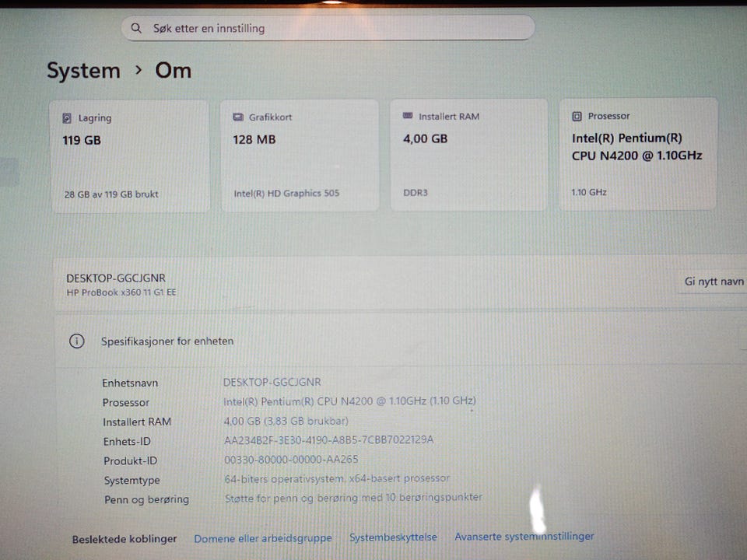This screenshot has width=747, height=560.
Task: Open 'Domene eller arbeidsgruppe' link
Action: 262,538
